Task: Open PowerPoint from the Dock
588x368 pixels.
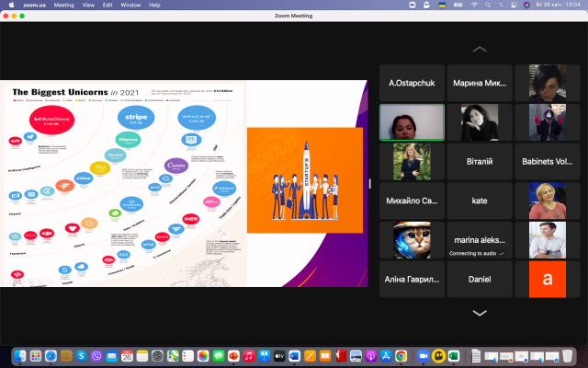Action: (x=233, y=355)
